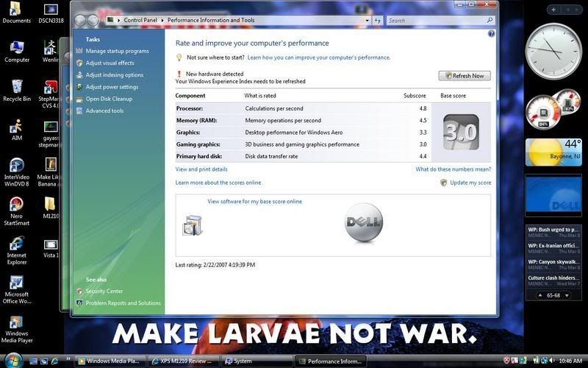
Task: Launch AIM from the desktop
Action: coord(16,130)
